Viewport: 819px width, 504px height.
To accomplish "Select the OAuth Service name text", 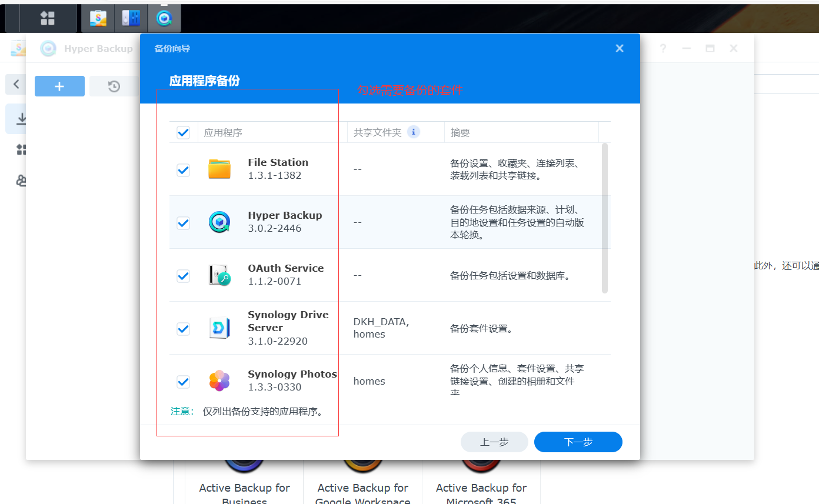I will point(286,268).
